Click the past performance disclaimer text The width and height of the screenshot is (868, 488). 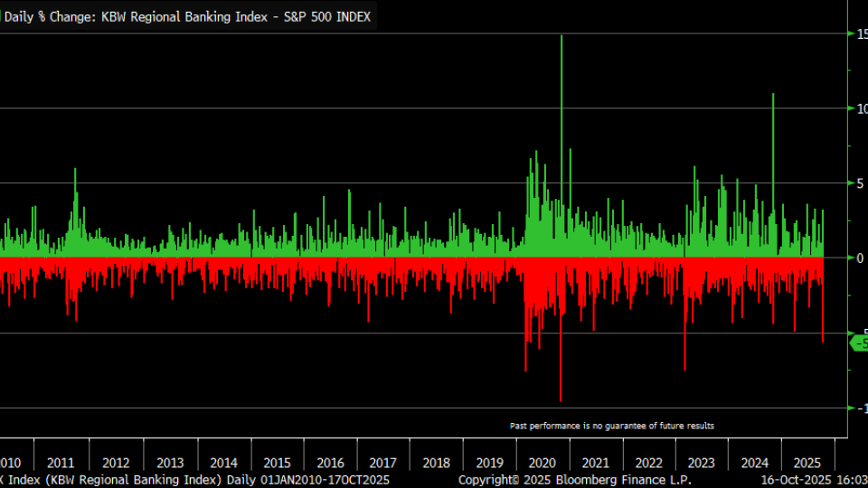click(611, 426)
